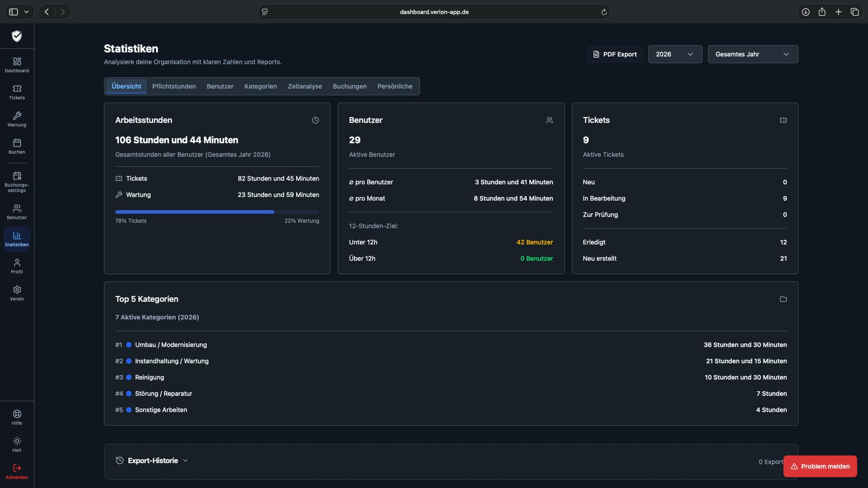
Task: Switch to the Zeitanalyse tab
Action: (305, 86)
